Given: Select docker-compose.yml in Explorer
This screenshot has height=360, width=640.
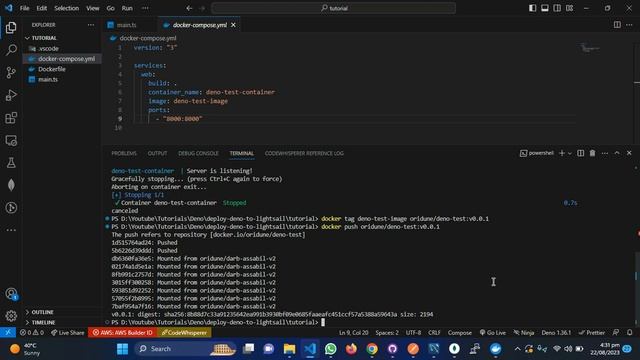Looking at the screenshot, I should pyautogui.click(x=61, y=59).
